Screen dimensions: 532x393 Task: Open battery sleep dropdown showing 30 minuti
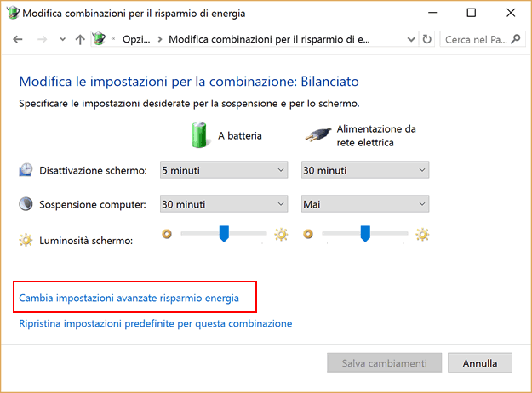click(224, 204)
